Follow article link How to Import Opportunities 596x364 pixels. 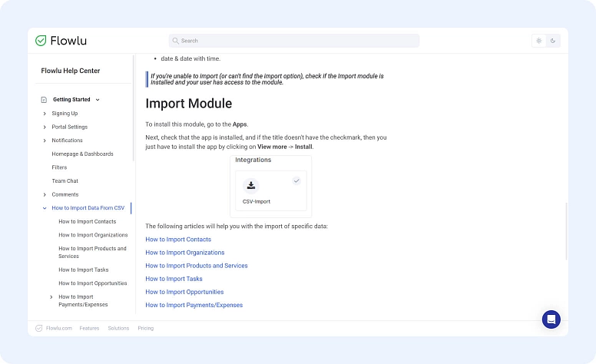coord(184,292)
